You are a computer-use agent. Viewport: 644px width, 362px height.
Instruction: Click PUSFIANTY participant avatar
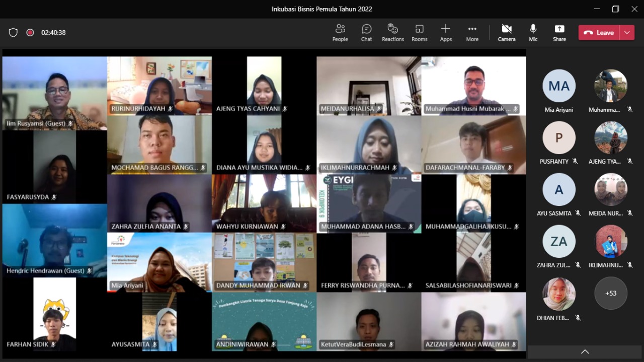tap(558, 138)
